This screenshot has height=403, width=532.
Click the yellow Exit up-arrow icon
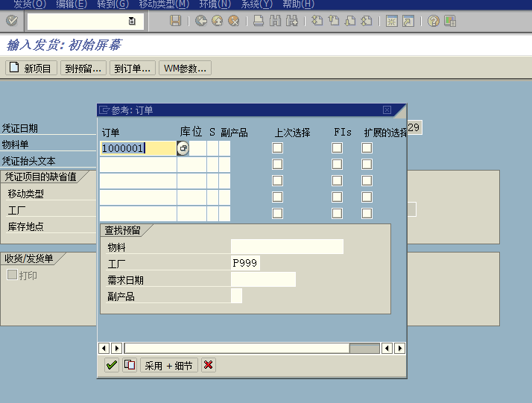(217, 21)
